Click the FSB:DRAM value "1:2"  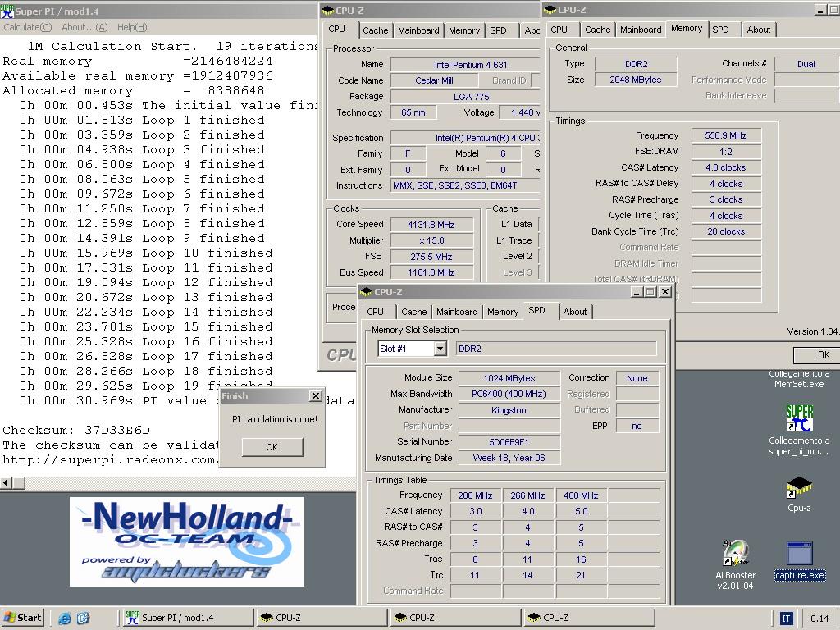pyautogui.click(x=726, y=152)
